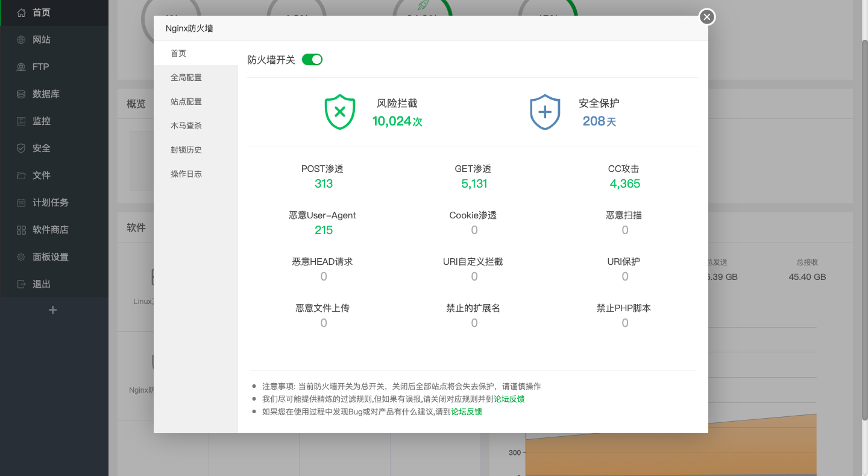This screenshot has height=476, width=868.
Task: Click GET渗透 count 5,131
Action: click(x=474, y=183)
